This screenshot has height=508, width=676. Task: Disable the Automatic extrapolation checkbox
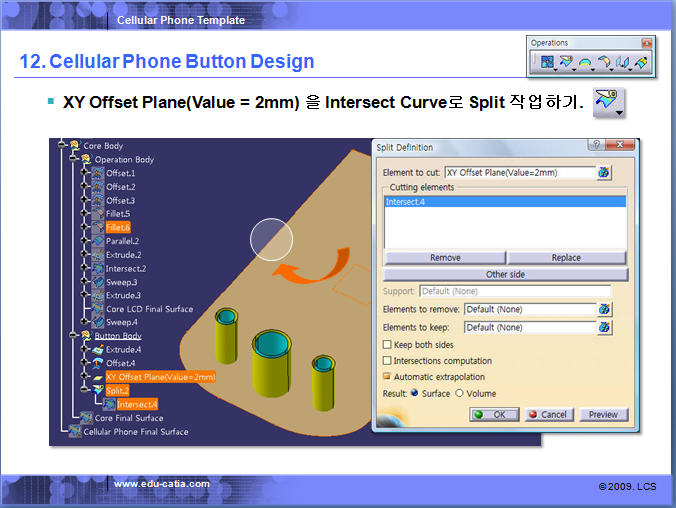coord(387,377)
